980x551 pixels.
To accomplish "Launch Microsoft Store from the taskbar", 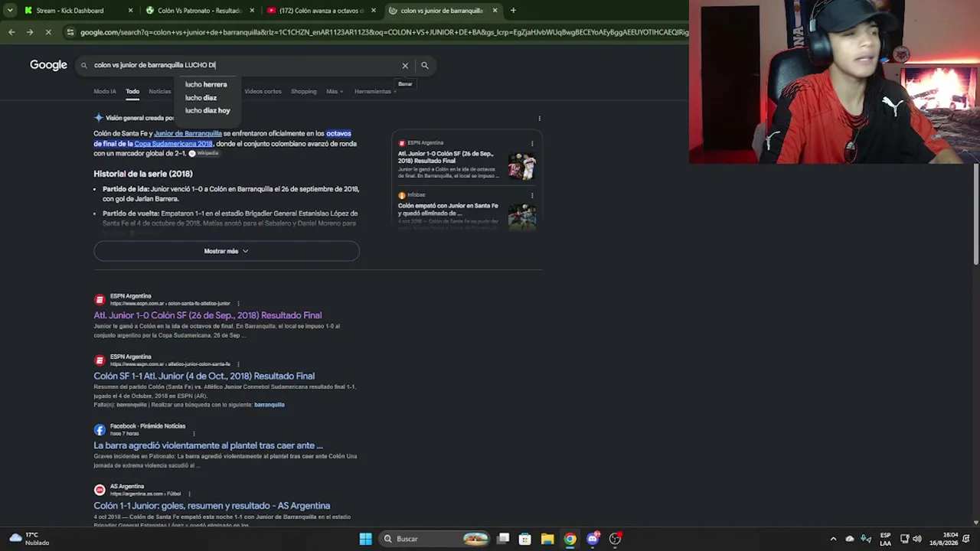I will (x=525, y=539).
